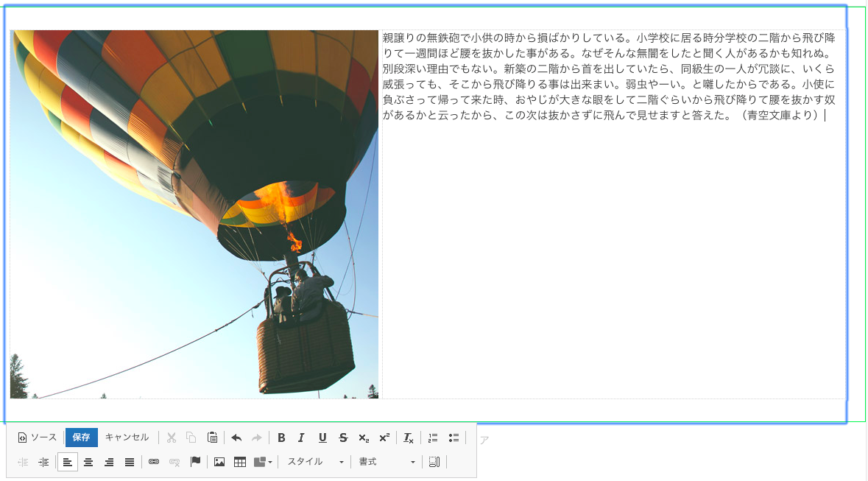Viewport: 868px width, 481px height.
Task: Remove formatting with the Tx icon
Action: click(409, 438)
